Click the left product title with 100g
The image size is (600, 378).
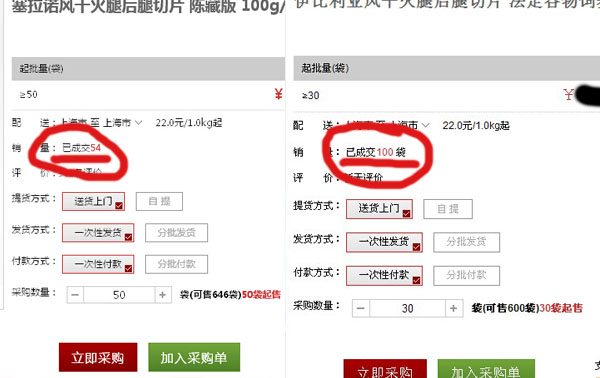[x=148, y=7]
